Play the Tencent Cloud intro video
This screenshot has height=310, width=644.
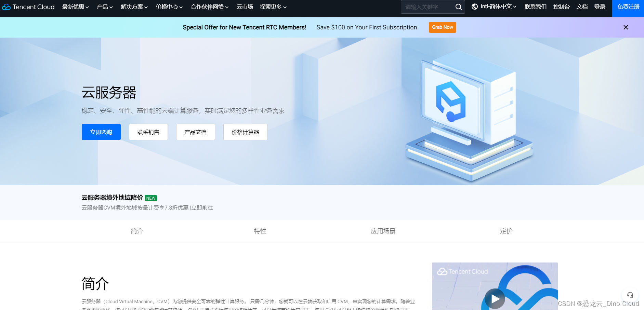coord(495,299)
